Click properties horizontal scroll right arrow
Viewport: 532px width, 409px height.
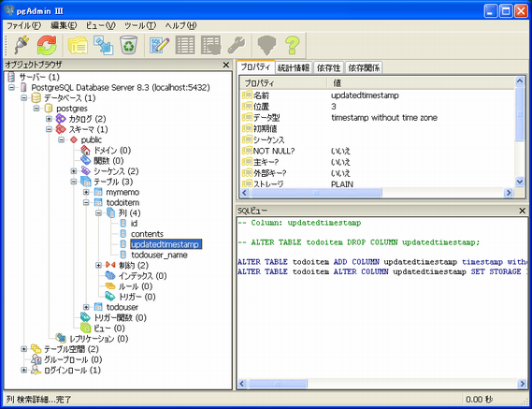[509, 193]
